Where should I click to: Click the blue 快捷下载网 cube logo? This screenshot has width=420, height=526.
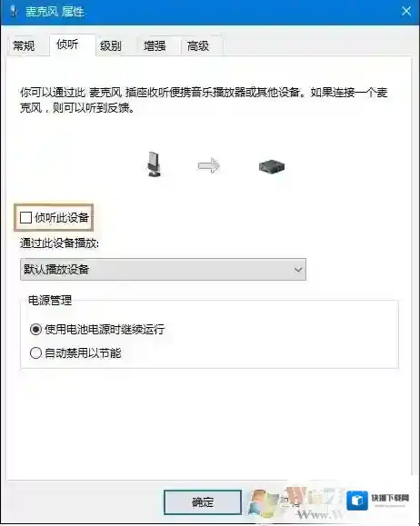point(357,501)
